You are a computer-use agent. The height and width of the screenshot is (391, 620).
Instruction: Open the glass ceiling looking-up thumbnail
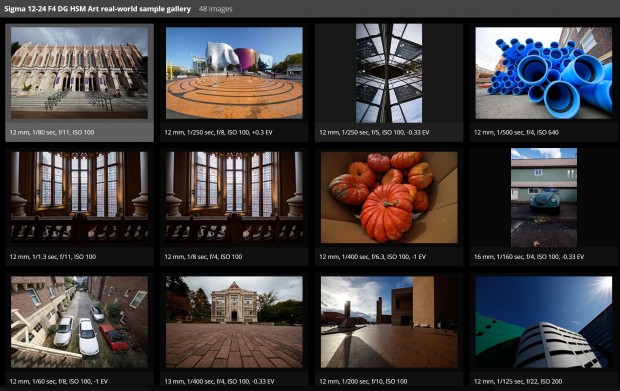(x=389, y=73)
